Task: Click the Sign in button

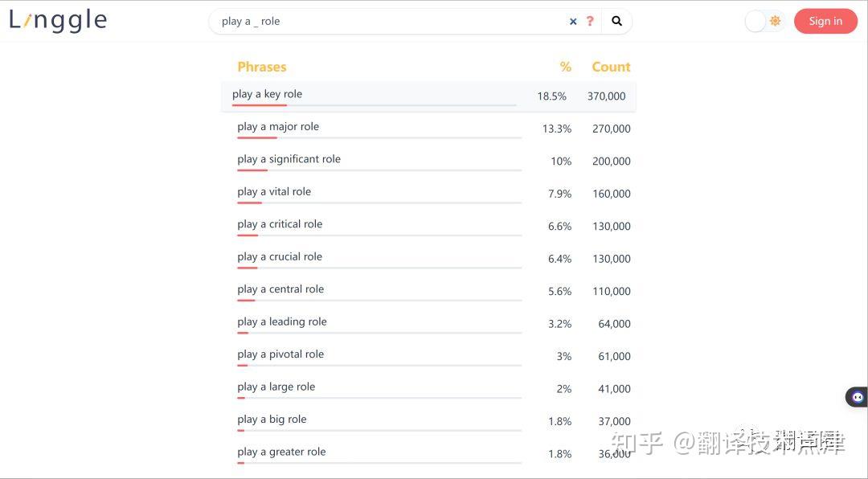Action: pyautogui.click(x=825, y=21)
